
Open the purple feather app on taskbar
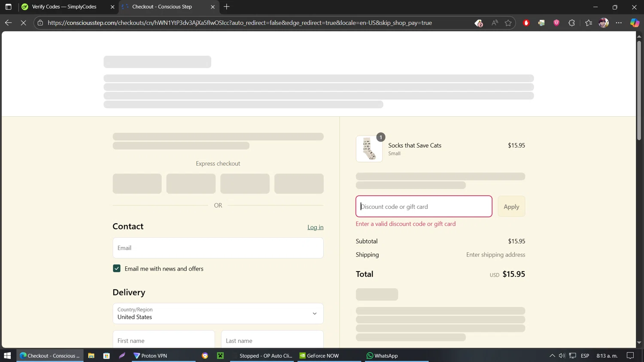click(122, 356)
